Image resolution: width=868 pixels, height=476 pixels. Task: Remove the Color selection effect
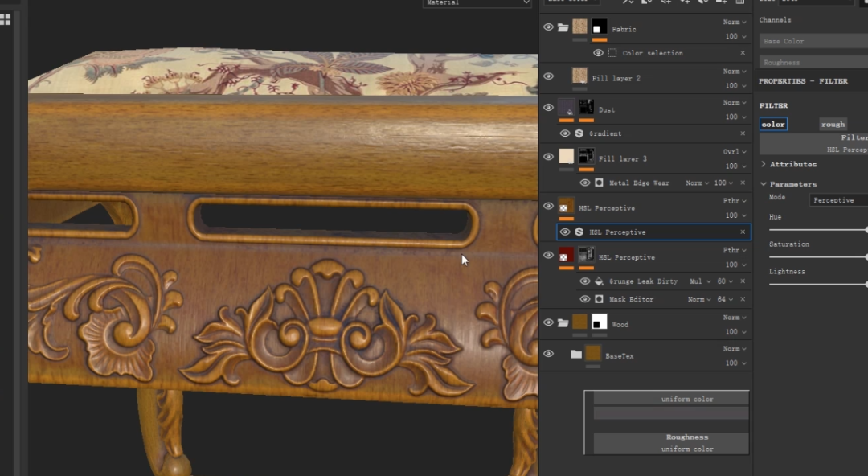[743, 53]
